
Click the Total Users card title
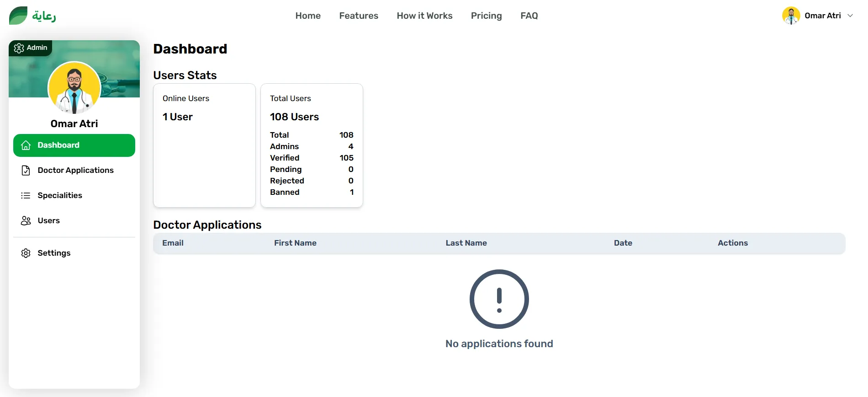click(291, 98)
